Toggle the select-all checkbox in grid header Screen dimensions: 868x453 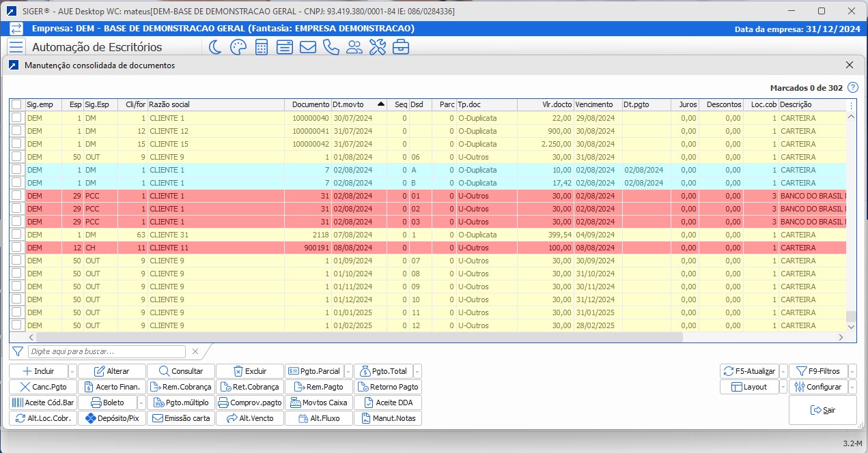point(16,105)
